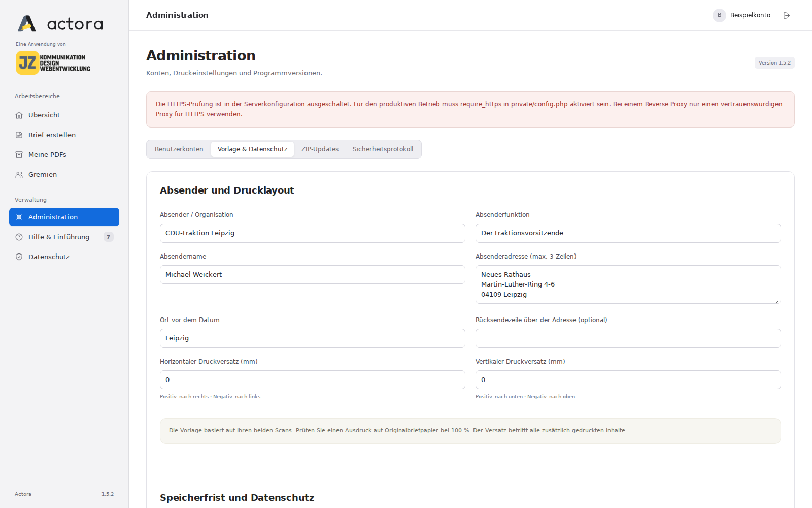The image size is (812, 508).
Task: Click the 7 badge beside Hilfe
Action: click(108, 237)
